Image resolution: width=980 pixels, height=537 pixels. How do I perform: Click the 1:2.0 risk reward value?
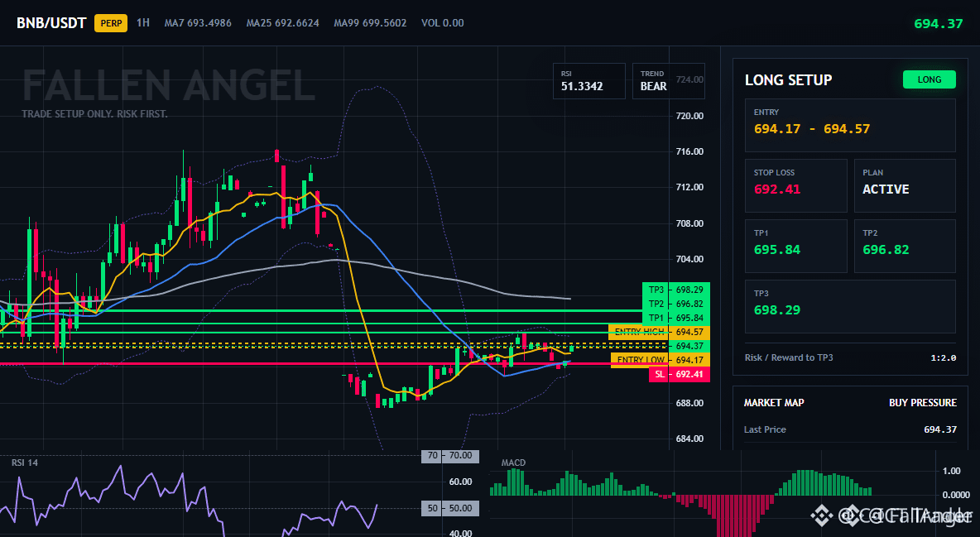tap(943, 358)
